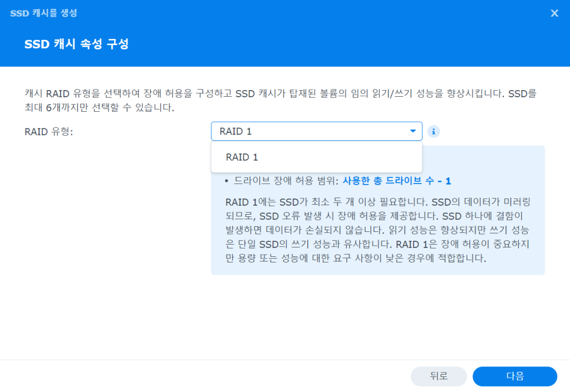570x392 pixels.
Task: Expand the RAID type dropdown arrow
Action: coord(412,132)
